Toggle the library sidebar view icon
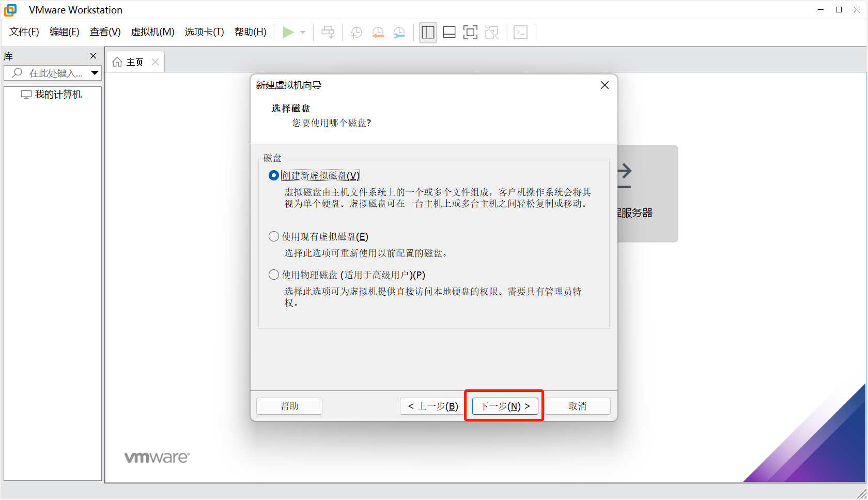Screen dimensions: 868x500 pos(428,33)
